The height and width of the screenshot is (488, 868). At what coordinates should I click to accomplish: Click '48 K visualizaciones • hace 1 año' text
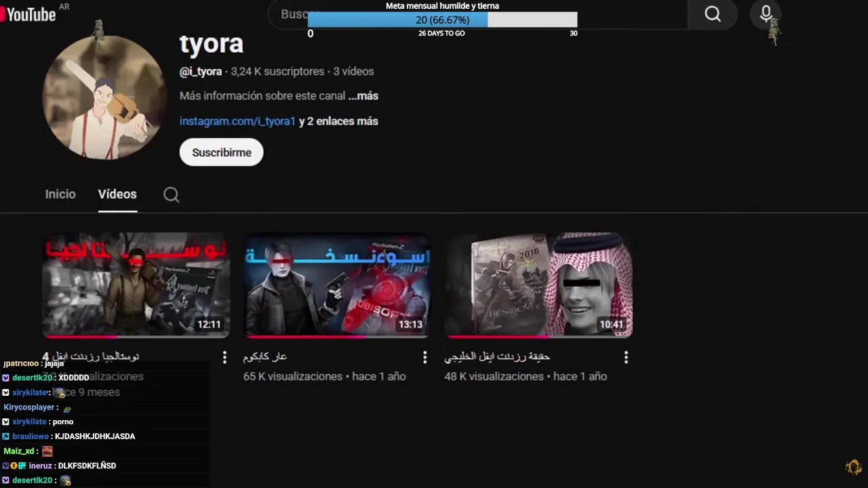[526, 376]
